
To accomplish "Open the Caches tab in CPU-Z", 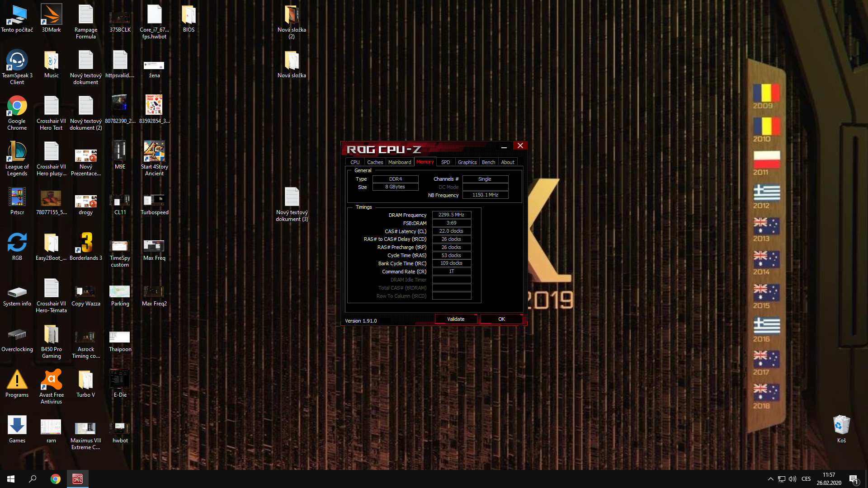I will (x=375, y=162).
